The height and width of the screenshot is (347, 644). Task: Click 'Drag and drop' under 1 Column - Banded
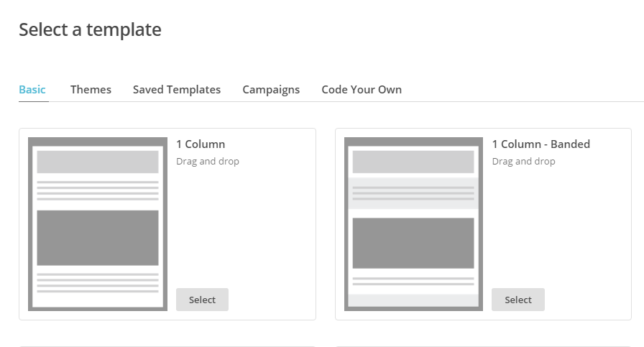click(524, 162)
